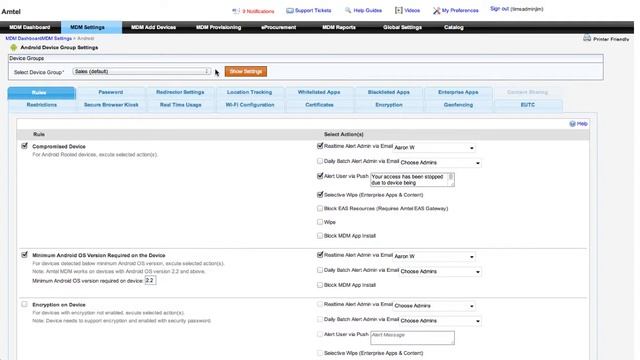The height and width of the screenshot is (360, 640).
Task: Switch to the Certificates tab
Action: 319,105
